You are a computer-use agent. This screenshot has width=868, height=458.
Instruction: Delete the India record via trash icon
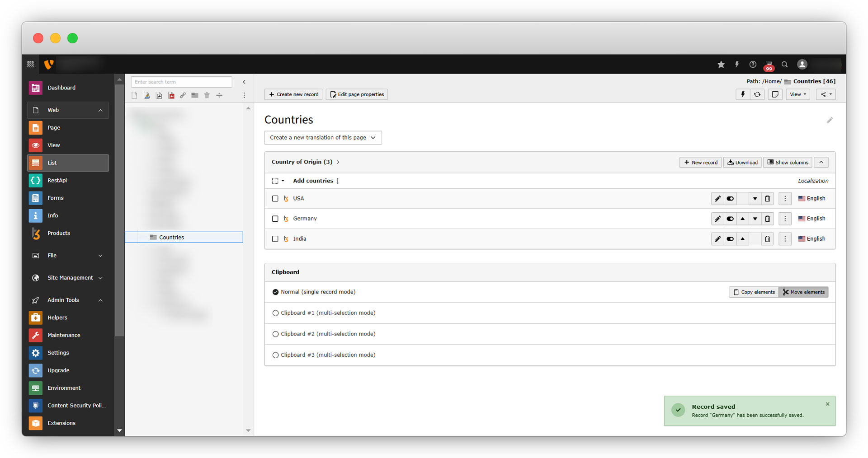pyautogui.click(x=767, y=239)
